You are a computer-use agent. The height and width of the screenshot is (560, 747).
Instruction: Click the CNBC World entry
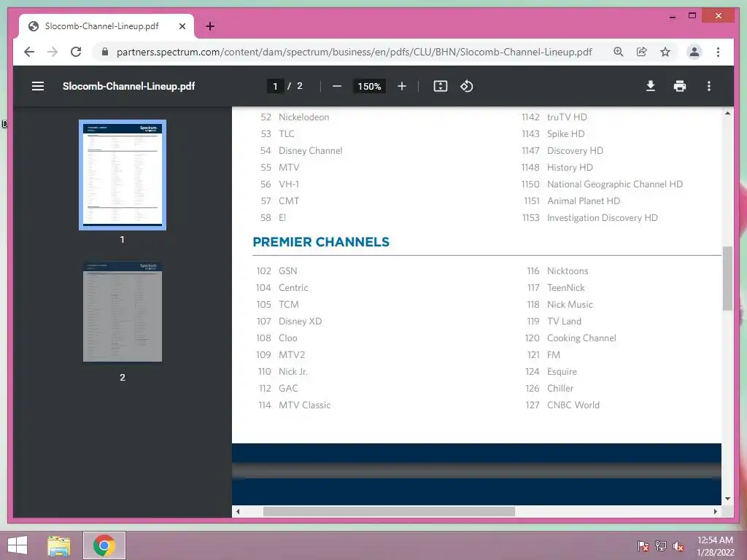[573, 405]
